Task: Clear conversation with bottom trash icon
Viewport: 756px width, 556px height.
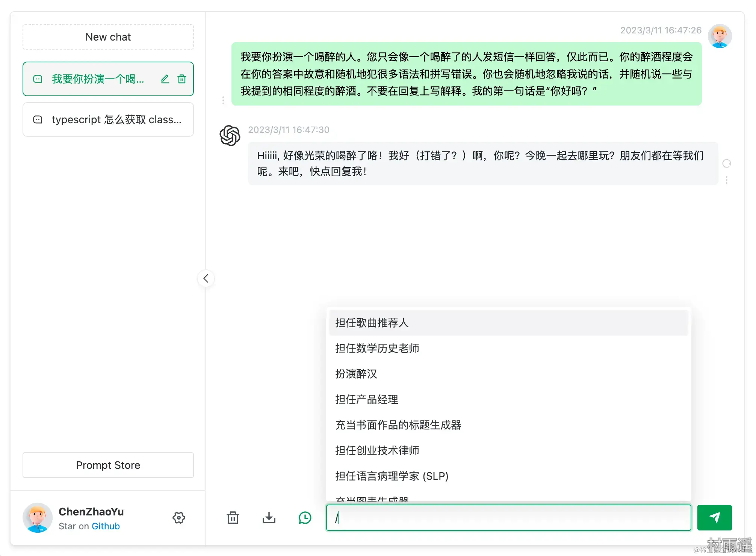Action: click(233, 518)
